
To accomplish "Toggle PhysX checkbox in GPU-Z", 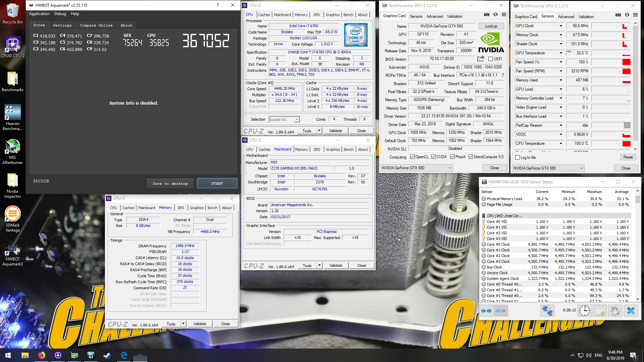I will point(452,157).
